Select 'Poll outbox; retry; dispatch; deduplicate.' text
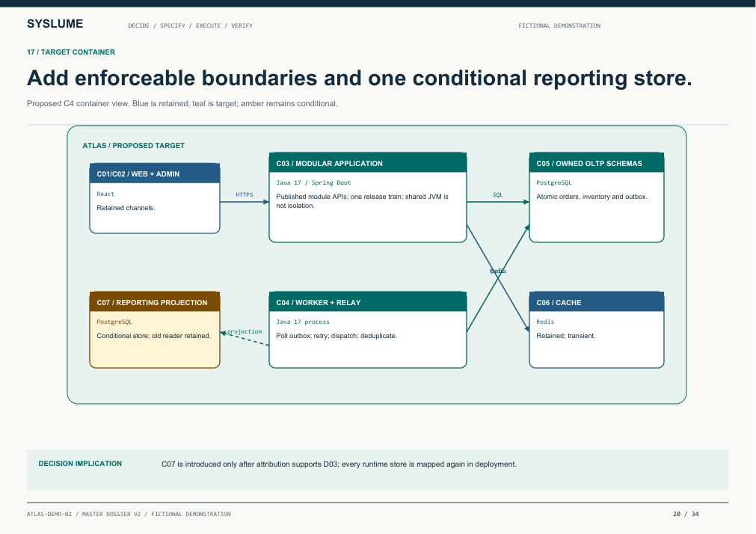The width and height of the screenshot is (756, 534). (x=336, y=336)
